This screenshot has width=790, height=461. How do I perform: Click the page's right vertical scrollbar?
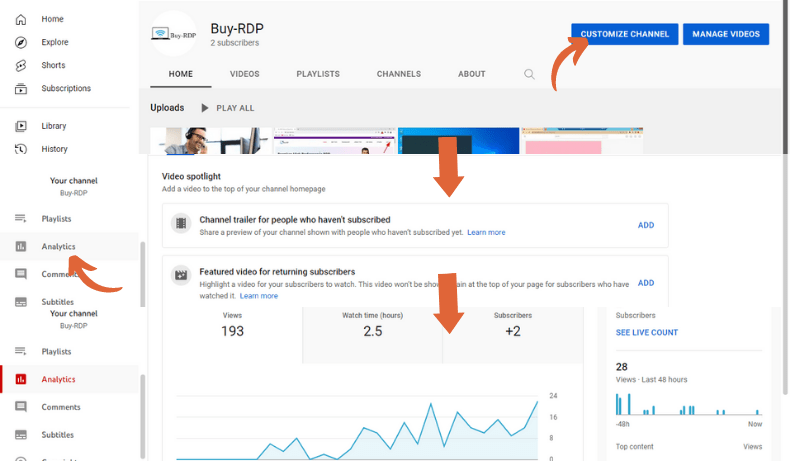point(785,196)
